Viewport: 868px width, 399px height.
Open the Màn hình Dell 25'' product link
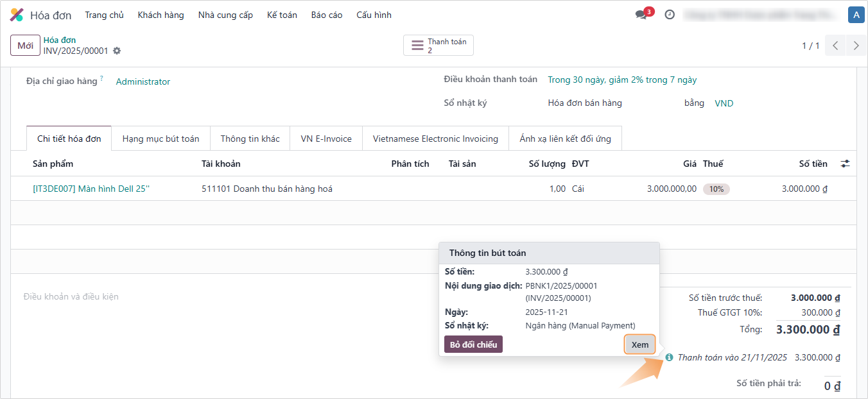[x=91, y=189]
